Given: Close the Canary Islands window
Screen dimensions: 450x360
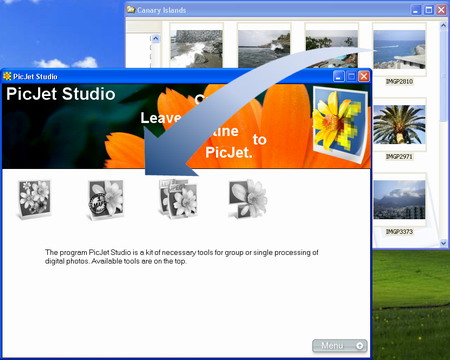Looking at the screenshot, I should click(441, 10).
